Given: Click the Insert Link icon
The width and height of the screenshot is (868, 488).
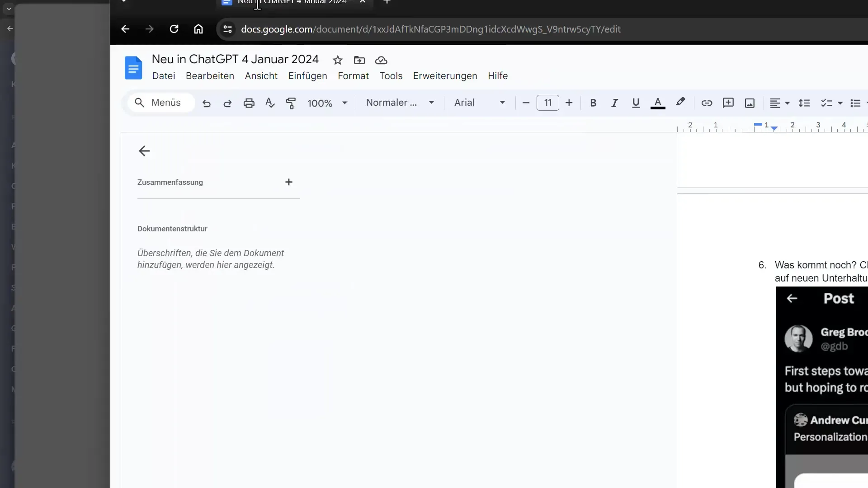Looking at the screenshot, I should coord(707,103).
